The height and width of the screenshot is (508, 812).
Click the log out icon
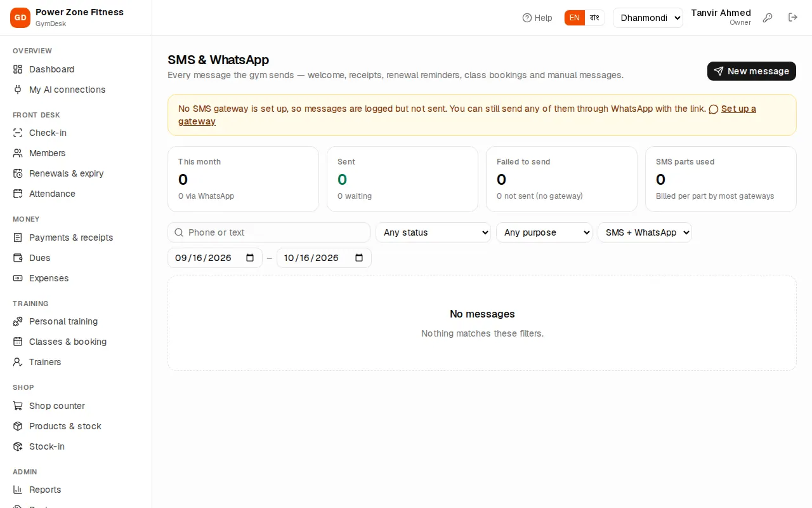793,18
